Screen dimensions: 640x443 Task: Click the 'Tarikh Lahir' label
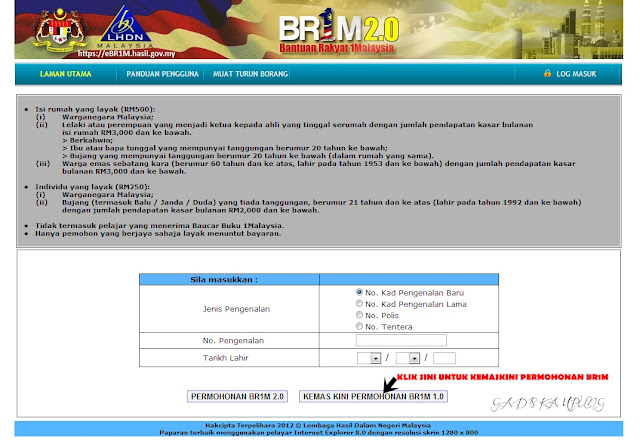pyautogui.click(x=225, y=358)
